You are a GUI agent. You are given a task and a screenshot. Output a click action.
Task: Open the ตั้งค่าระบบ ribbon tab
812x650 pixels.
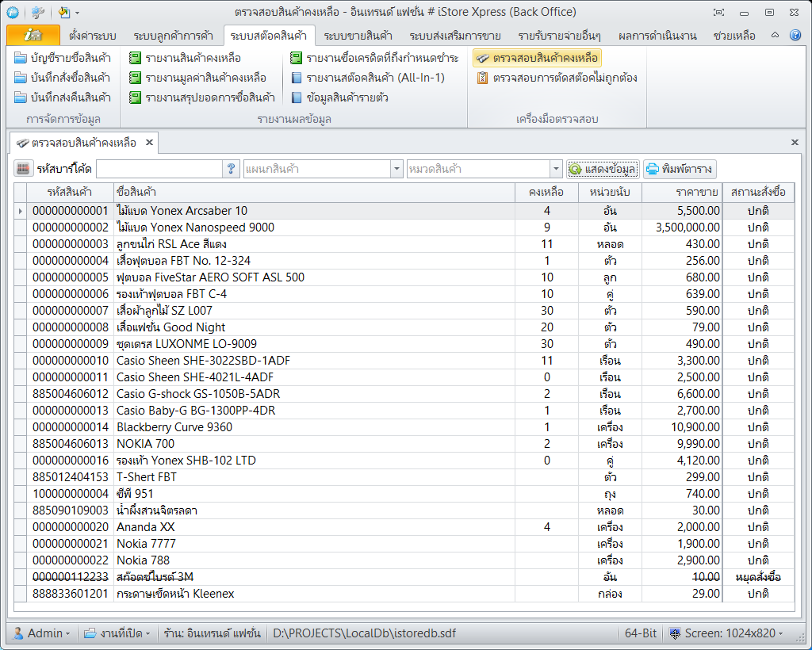[x=92, y=36]
